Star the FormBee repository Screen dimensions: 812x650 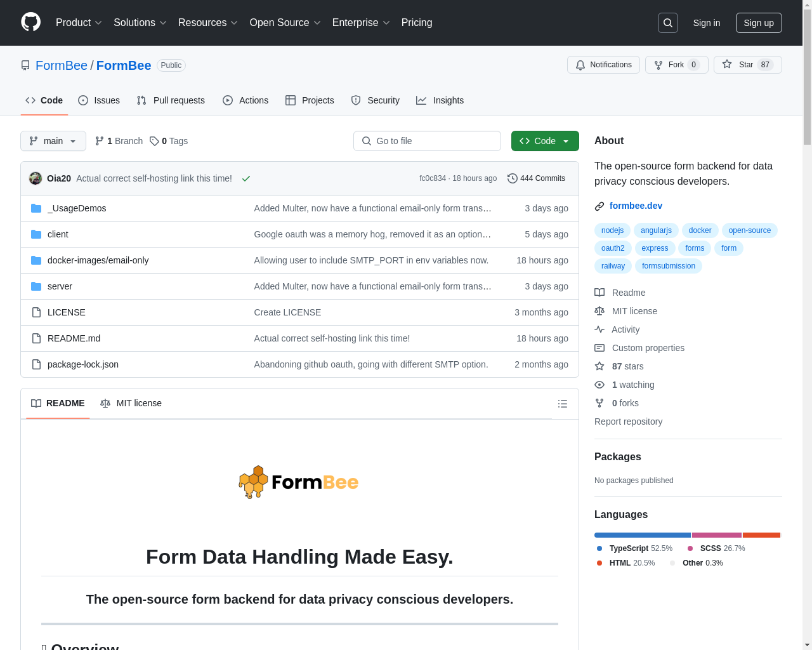click(747, 65)
